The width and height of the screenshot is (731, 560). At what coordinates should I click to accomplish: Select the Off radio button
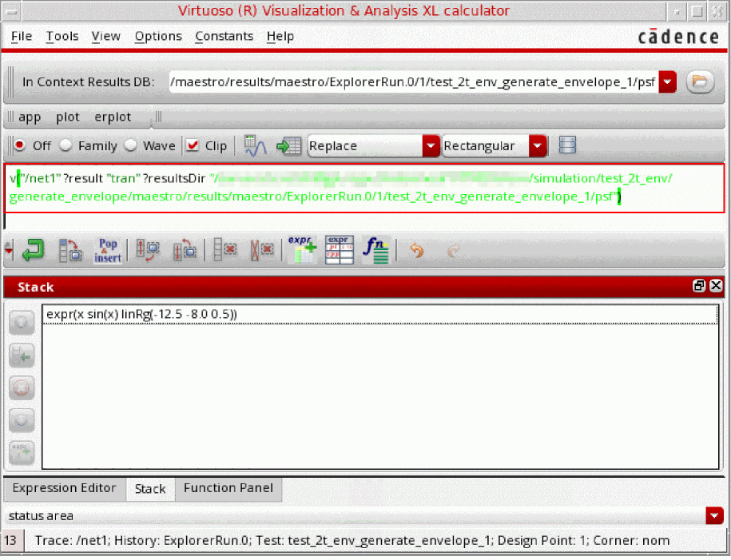click(x=20, y=145)
